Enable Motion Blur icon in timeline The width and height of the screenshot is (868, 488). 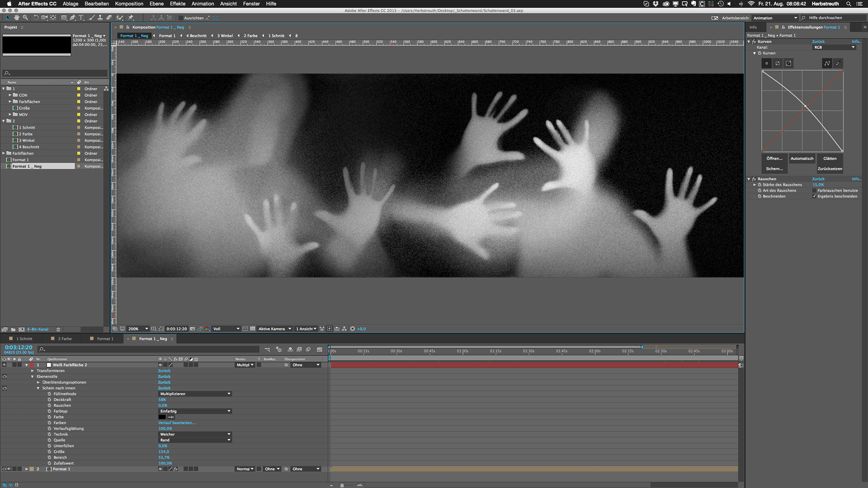pyautogui.click(x=308, y=349)
